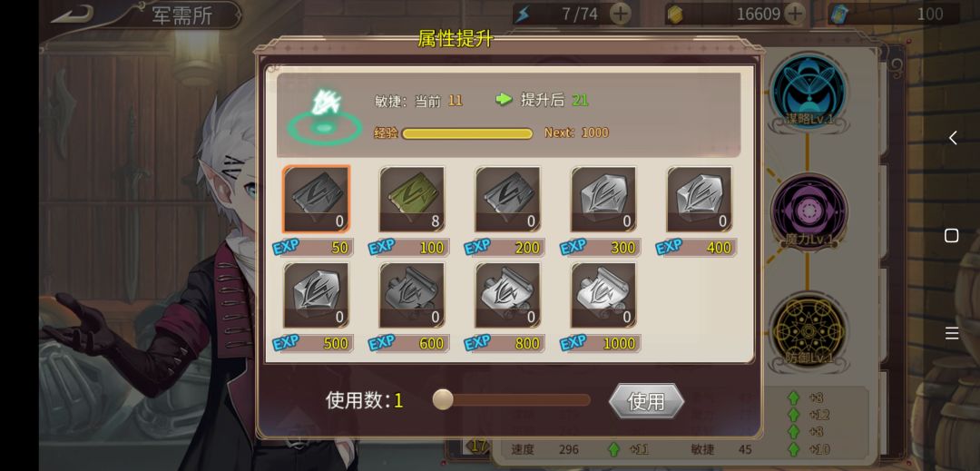
Task: Open the 防御 Lv.1 golden skill node
Action: pyautogui.click(x=808, y=331)
